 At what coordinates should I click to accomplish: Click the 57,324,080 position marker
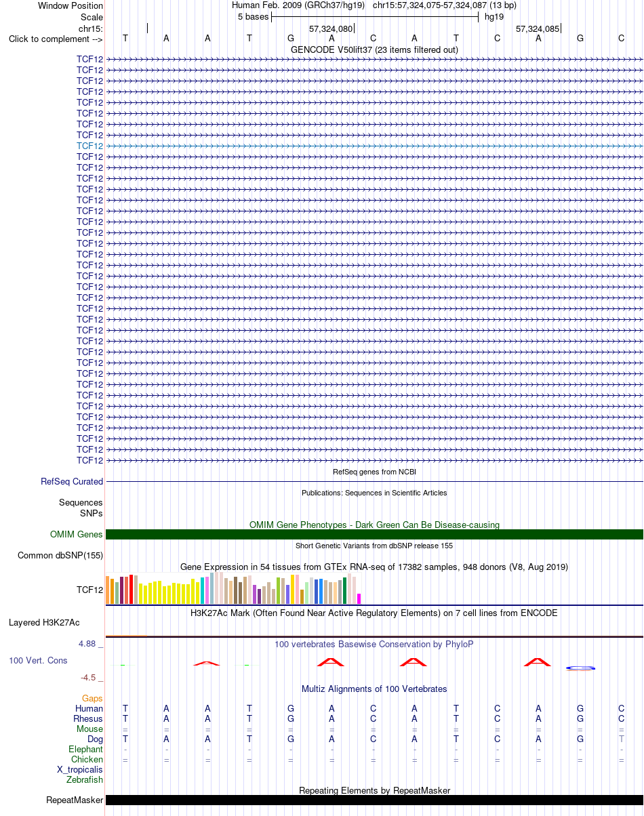[331, 28]
